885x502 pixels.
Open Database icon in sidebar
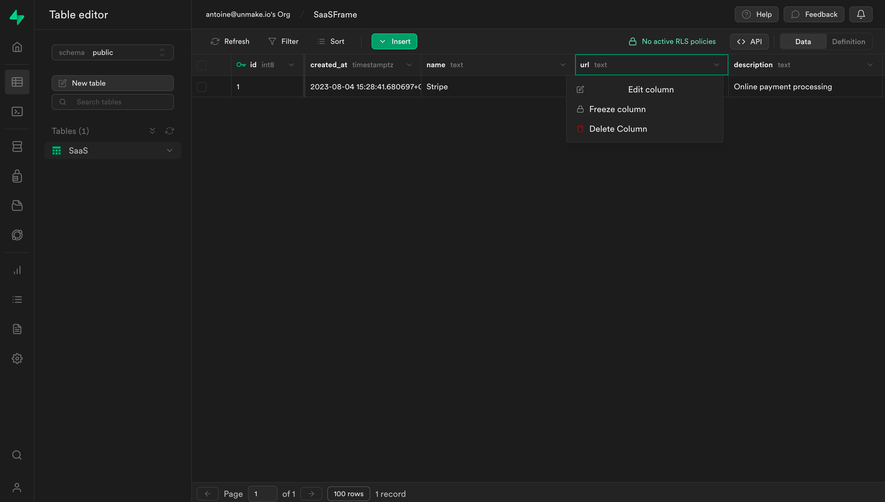[17, 147]
